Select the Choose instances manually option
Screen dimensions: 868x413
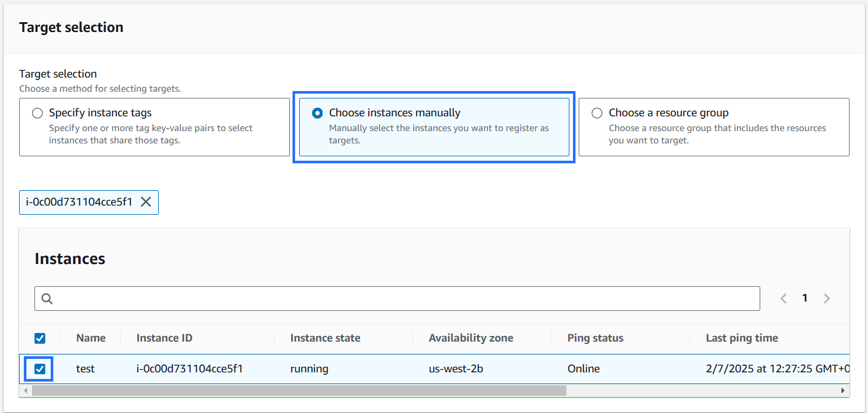point(317,113)
